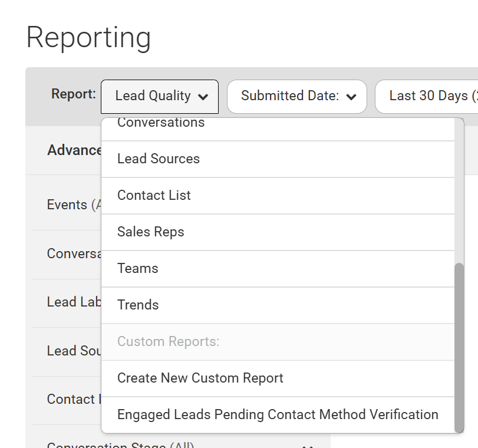Image resolution: width=478 pixels, height=448 pixels.
Task: Click the chevron icon beside Lead Quality
Action: tap(203, 97)
